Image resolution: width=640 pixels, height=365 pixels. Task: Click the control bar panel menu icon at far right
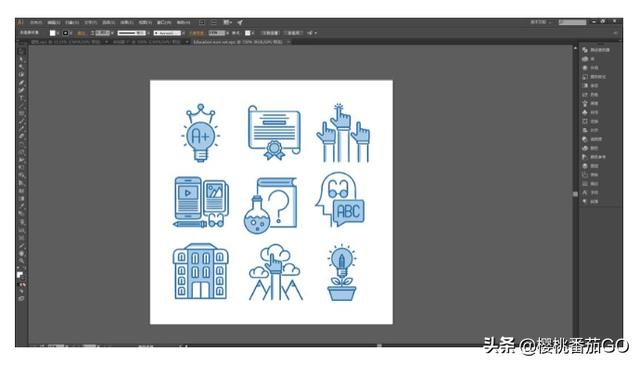point(615,33)
